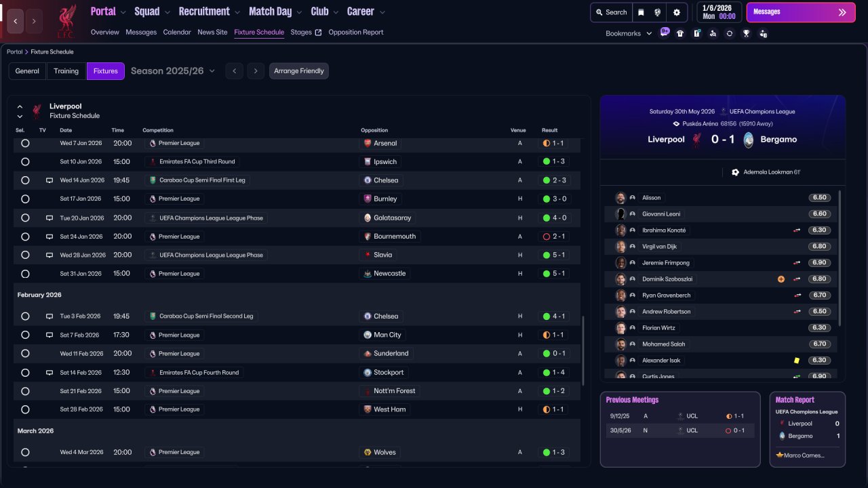The height and width of the screenshot is (488, 868).
Task: Open the Season 2025/26 dropdown
Action: (x=173, y=71)
